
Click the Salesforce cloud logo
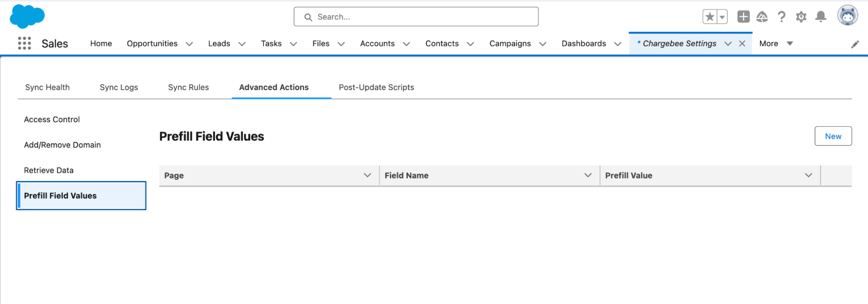(x=27, y=17)
